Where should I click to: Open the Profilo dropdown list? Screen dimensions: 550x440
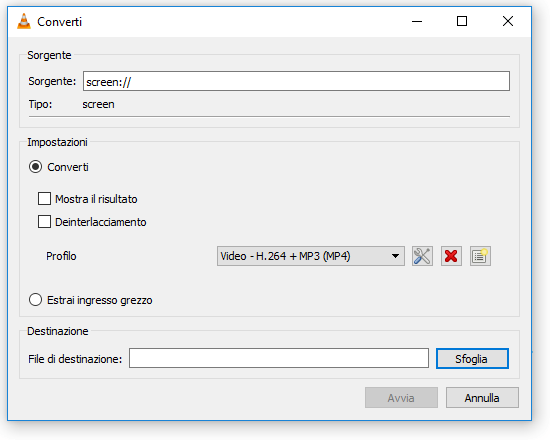[x=310, y=256]
